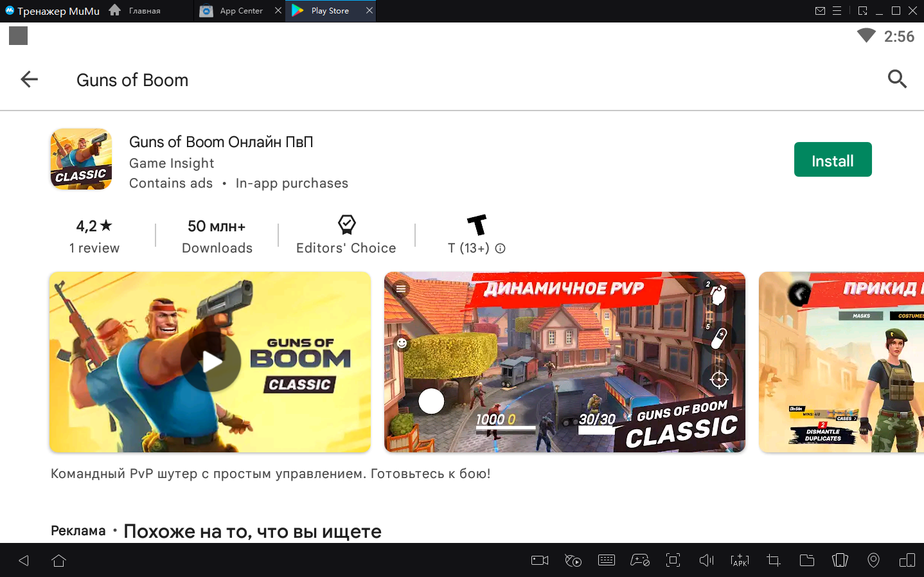Viewport: 924px width, 577px height.
Task: Open the content rating info icon
Action: (x=501, y=249)
